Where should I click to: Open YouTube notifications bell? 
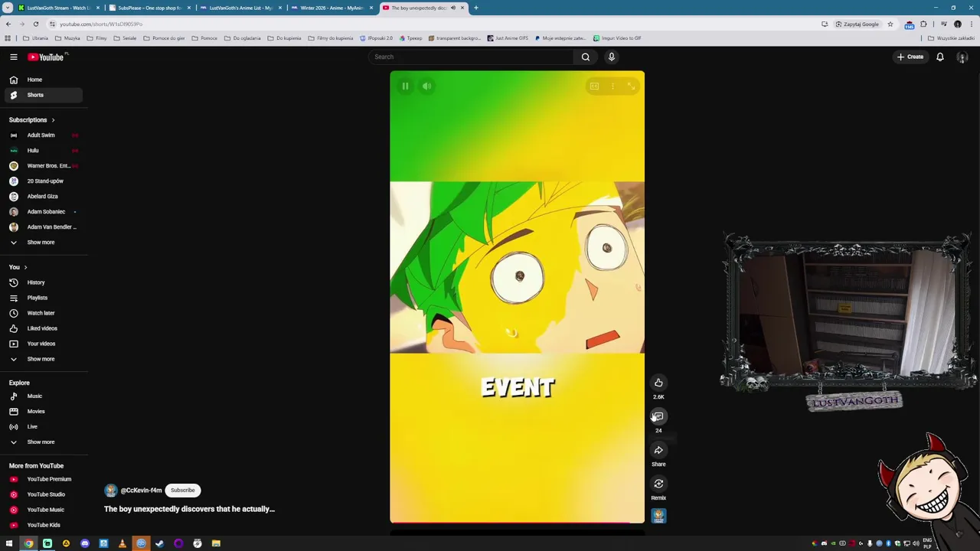click(940, 57)
